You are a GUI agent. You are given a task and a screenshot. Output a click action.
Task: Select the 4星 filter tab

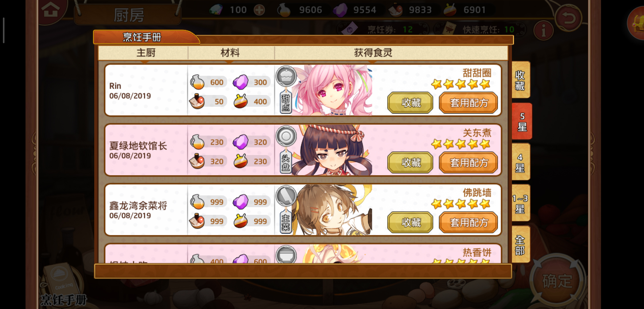[521, 162]
